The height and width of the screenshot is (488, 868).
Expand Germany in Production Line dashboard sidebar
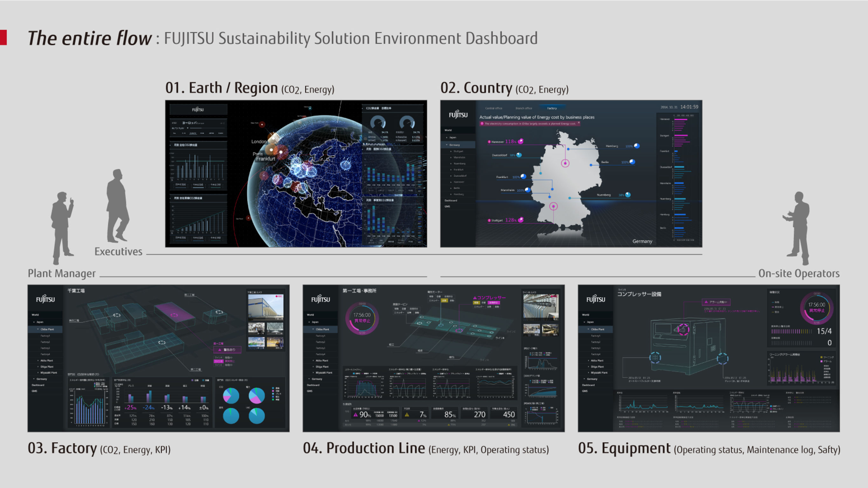(x=309, y=379)
